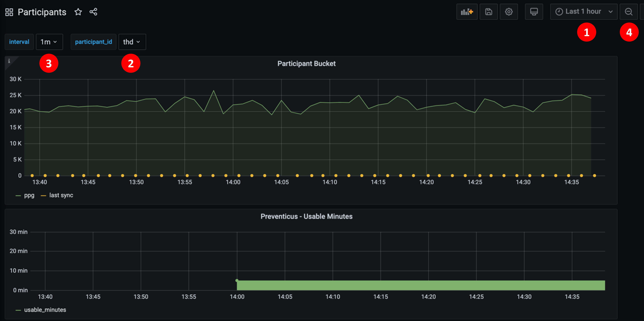The height and width of the screenshot is (321, 644).
Task: Expand the interval variable set to 1m
Action: 49,42
